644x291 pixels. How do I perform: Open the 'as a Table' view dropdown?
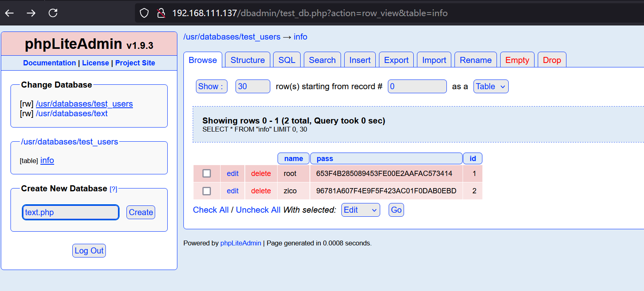(491, 86)
